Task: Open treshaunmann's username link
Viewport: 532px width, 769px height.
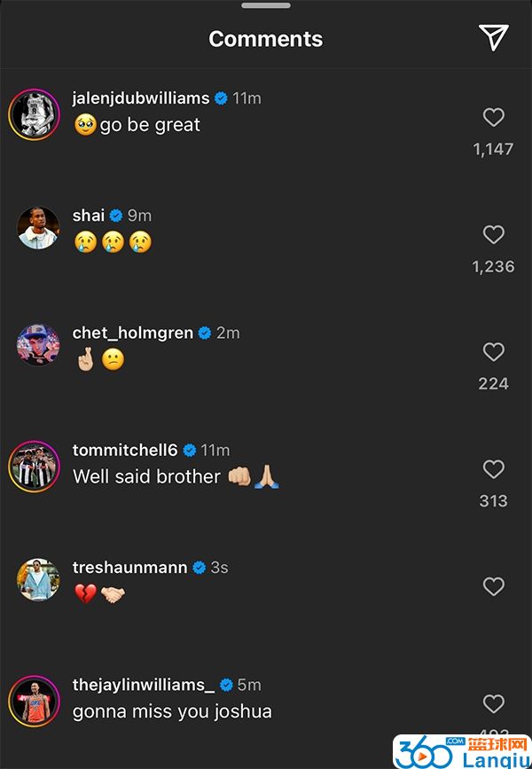Action: click(x=130, y=568)
